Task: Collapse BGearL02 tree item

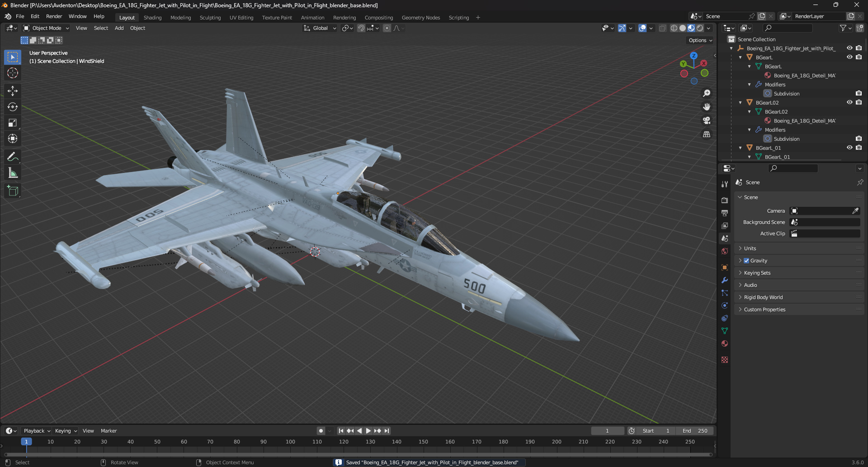Action: [x=741, y=103]
